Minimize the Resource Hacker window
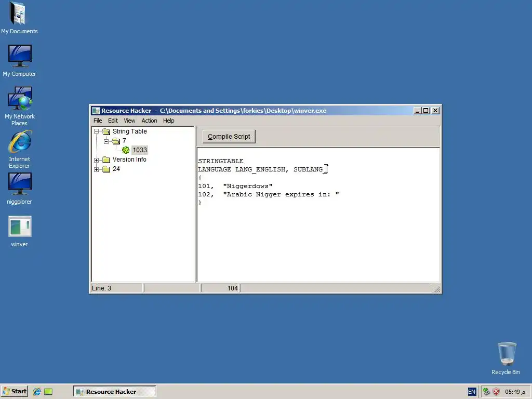The image size is (532, 399). (x=417, y=111)
